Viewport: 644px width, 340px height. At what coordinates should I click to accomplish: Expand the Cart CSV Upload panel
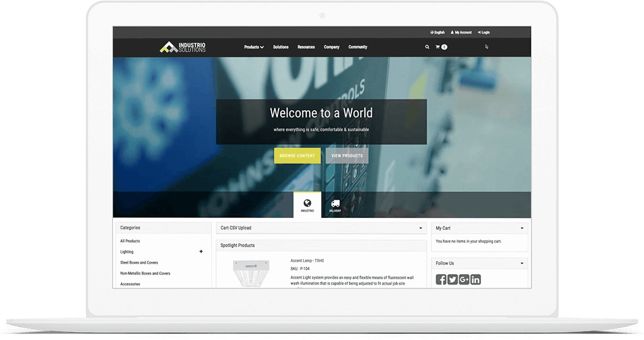tap(421, 228)
